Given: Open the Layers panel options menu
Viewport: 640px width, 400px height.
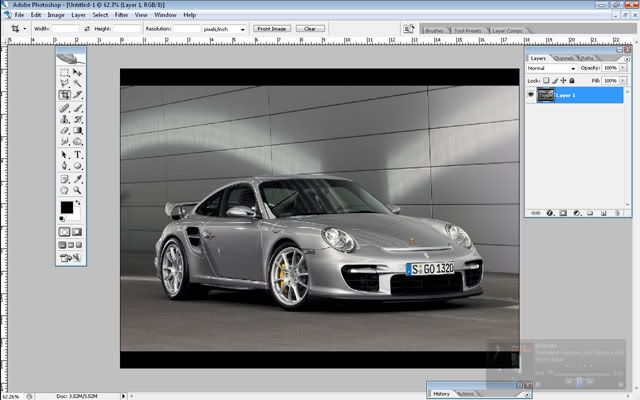Looking at the screenshot, I should [627, 59].
